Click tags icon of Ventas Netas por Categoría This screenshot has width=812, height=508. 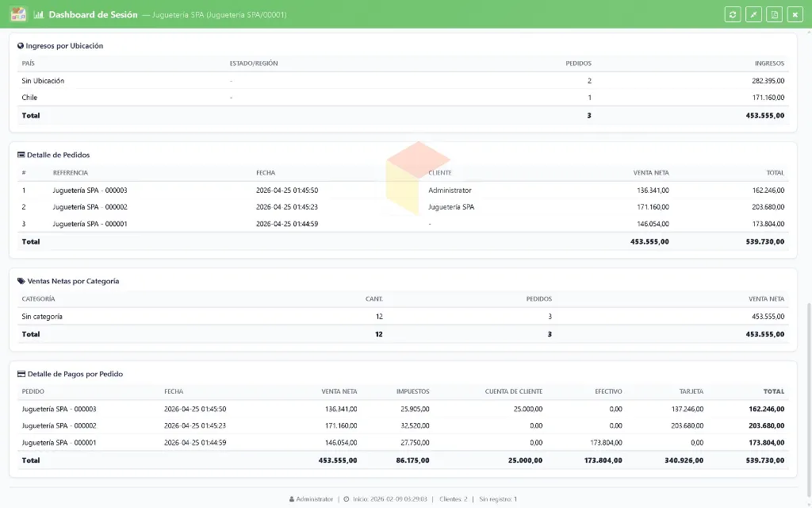click(x=21, y=281)
